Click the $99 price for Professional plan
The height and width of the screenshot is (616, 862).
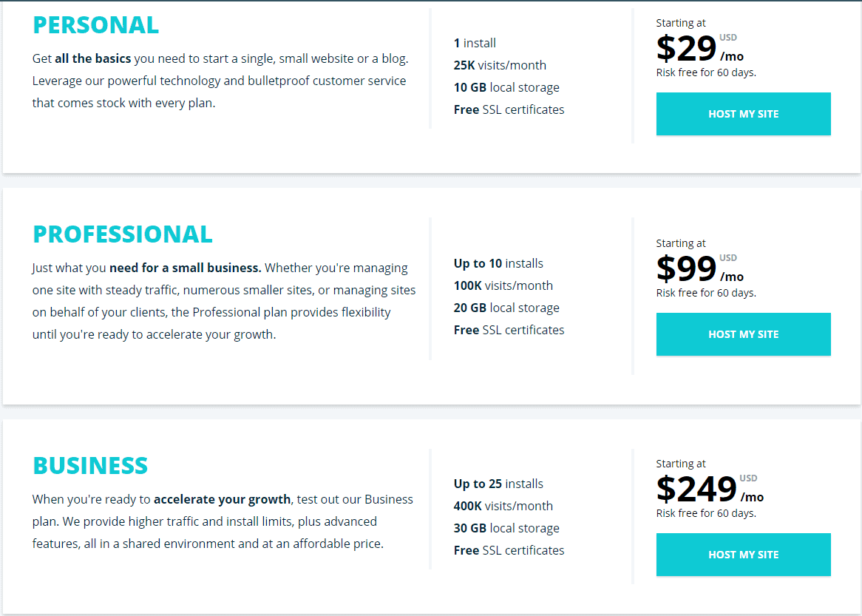[x=686, y=268]
